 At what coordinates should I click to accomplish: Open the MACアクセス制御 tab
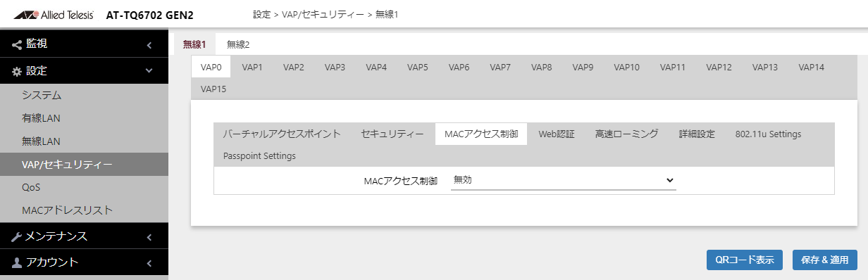[x=481, y=134]
